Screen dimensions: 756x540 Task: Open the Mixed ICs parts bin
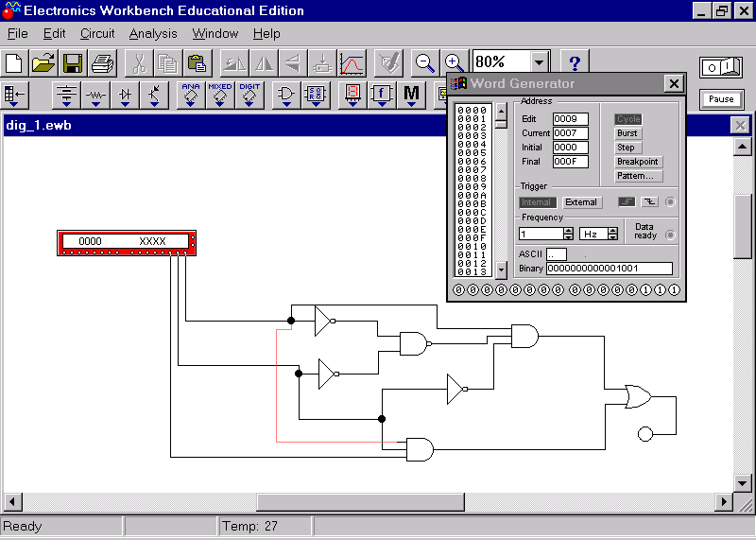[220, 96]
